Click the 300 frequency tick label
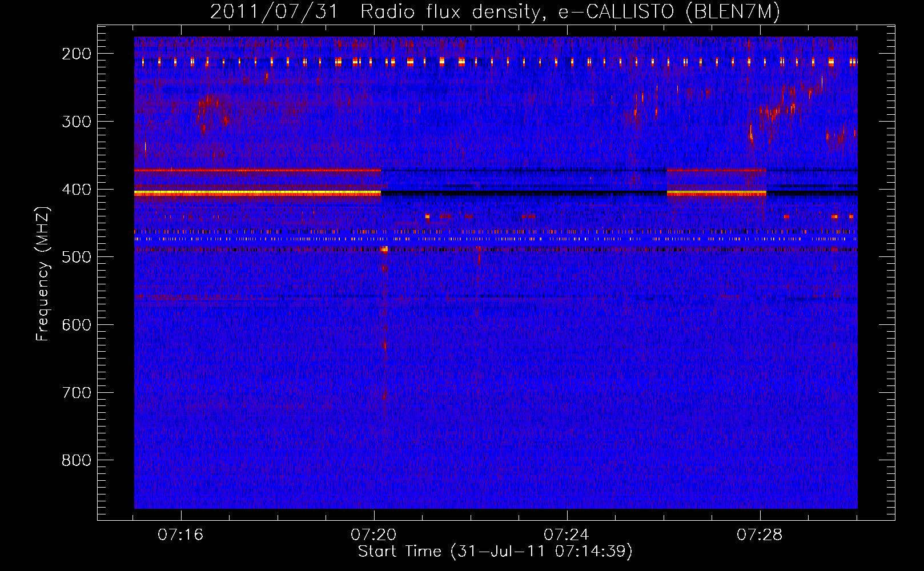 click(x=77, y=122)
